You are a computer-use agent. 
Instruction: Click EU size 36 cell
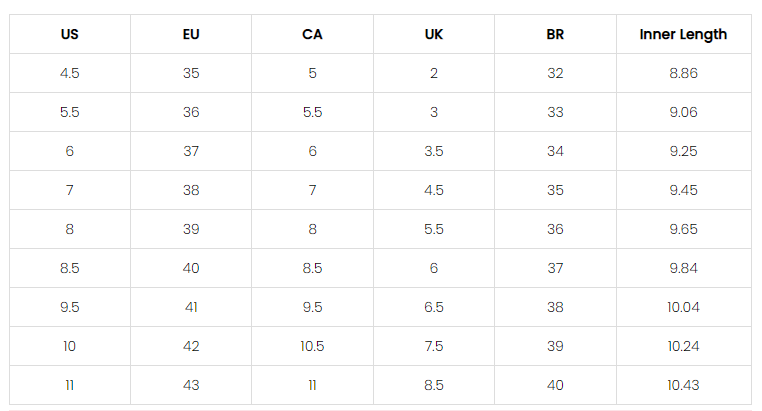point(191,112)
